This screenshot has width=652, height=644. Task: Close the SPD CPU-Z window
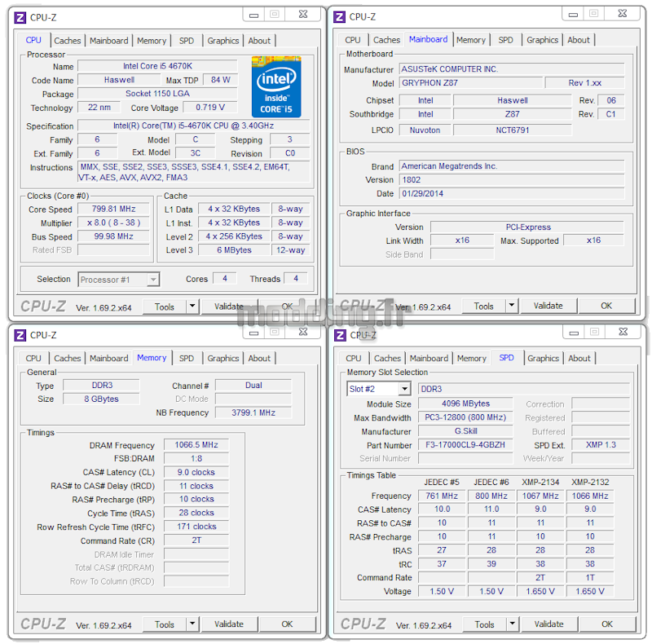coord(623,332)
